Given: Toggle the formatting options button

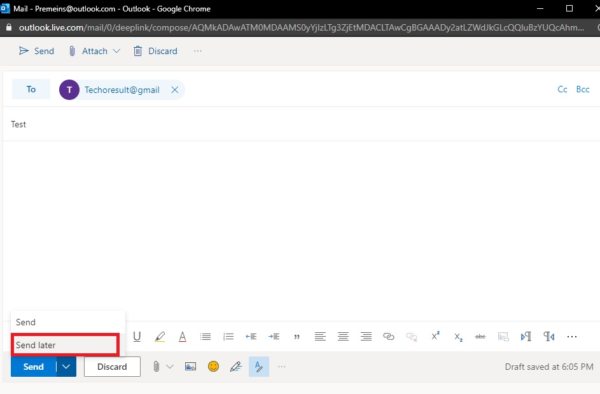Looking at the screenshot, I should (x=259, y=366).
